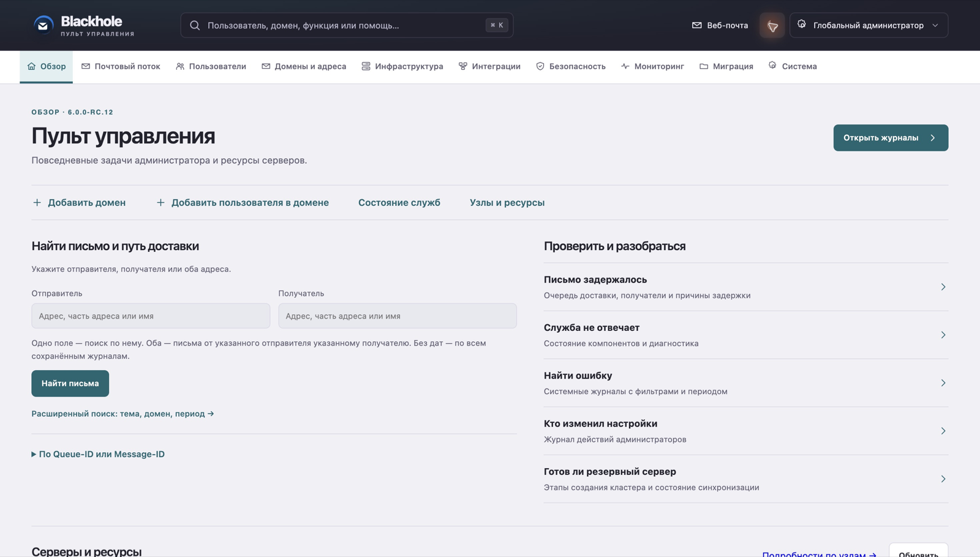980x557 pixels.
Task: Open chevron for Кто изменил настройки
Action: [943, 431]
